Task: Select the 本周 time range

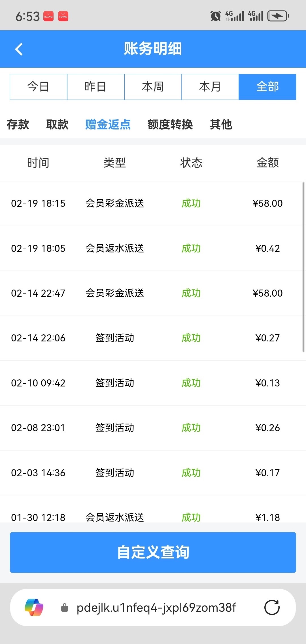Action: coord(153,87)
